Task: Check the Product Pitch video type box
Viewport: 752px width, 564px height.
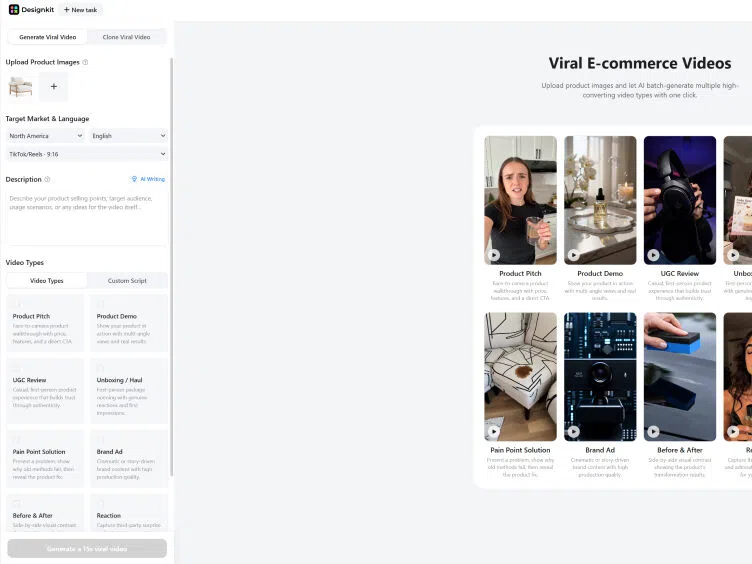Action: pos(17,304)
